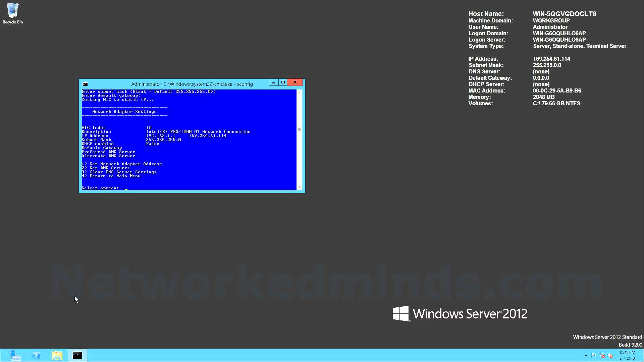Click the desktop info IP Address 169.254.61.114
This screenshot has height=362, width=644.
pyautogui.click(x=551, y=59)
